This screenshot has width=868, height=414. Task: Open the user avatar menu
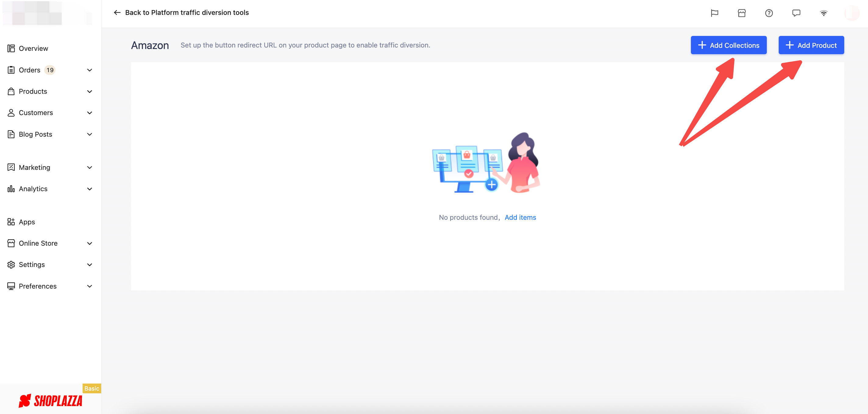tap(852, 13)
